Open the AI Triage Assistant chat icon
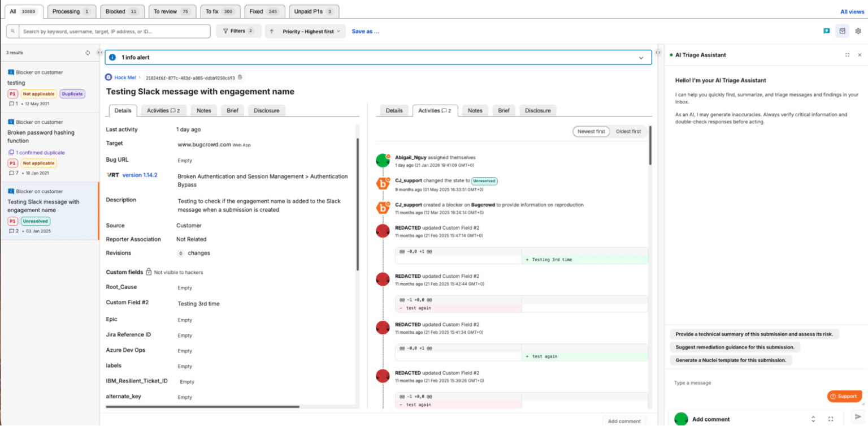The width and height of the screenshot is (868, 426). tap(826, 31)
